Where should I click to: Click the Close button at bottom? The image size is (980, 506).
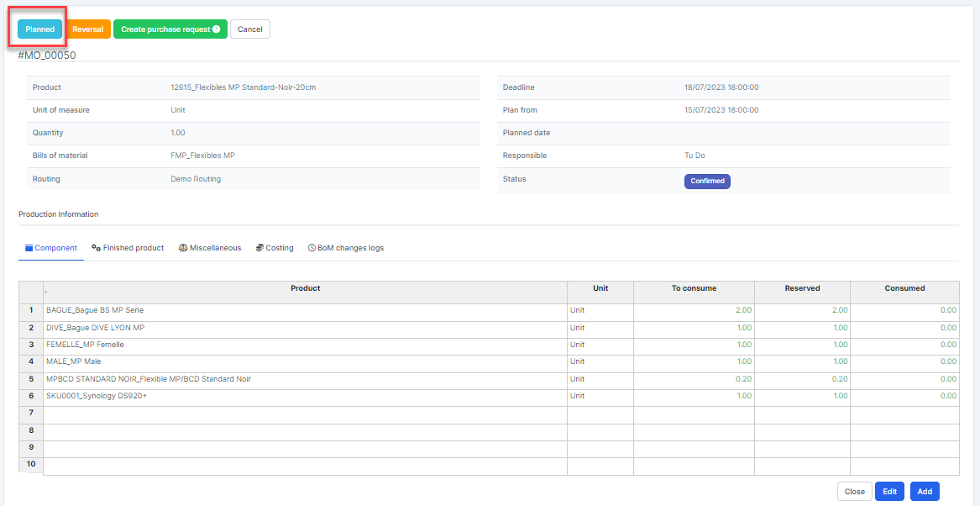tap(854, 492)
